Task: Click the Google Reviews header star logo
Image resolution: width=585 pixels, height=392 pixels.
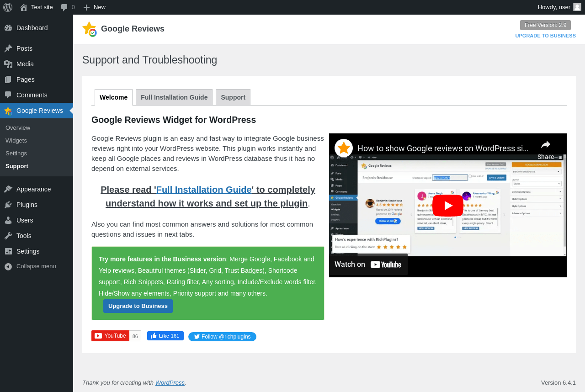Action: [x=90, y=29]
